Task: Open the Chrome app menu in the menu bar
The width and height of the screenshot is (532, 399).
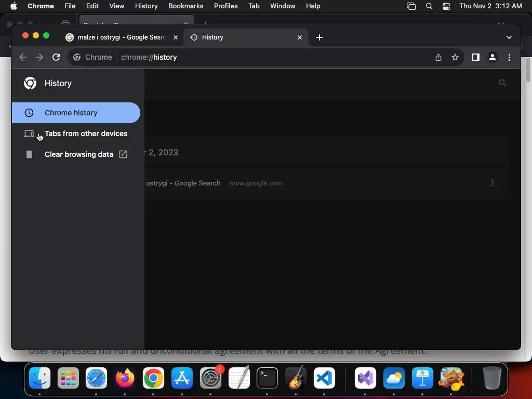Action: (x=41, y=6)
